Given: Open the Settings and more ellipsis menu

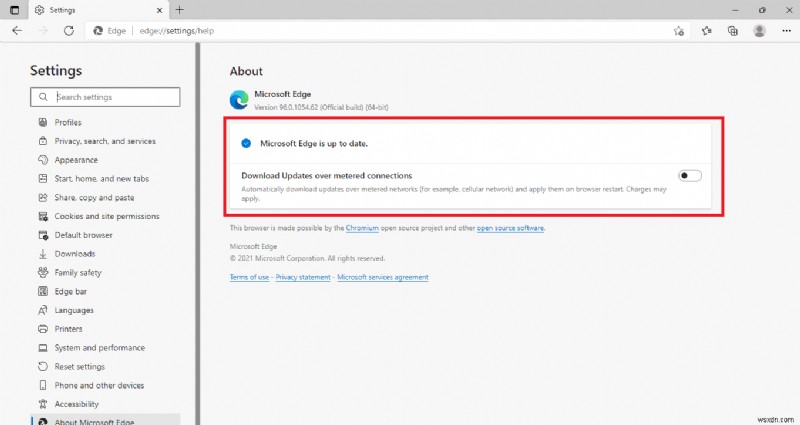Looking at the screenshot, I should pyautogui.click(x=786, y=31).
